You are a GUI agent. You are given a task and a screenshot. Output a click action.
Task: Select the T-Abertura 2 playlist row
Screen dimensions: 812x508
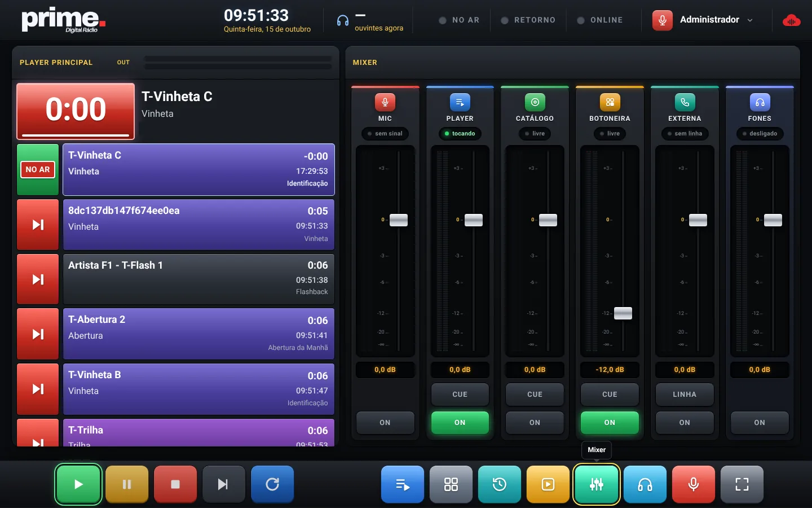tap(198, 334)
